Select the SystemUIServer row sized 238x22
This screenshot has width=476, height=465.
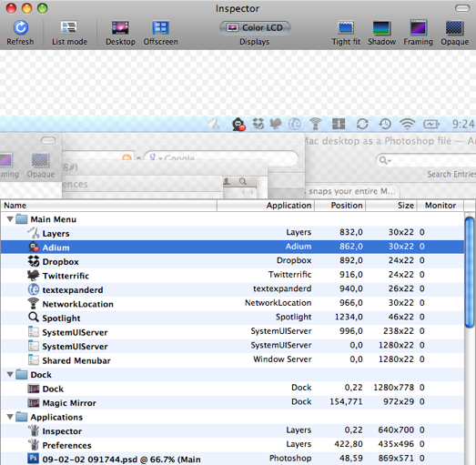tap(232, 332)
